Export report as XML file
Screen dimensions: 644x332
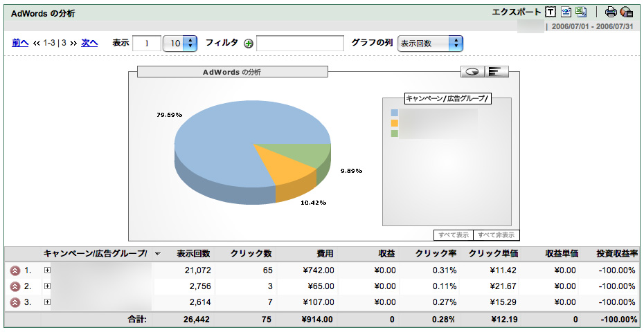click(566, 12)
